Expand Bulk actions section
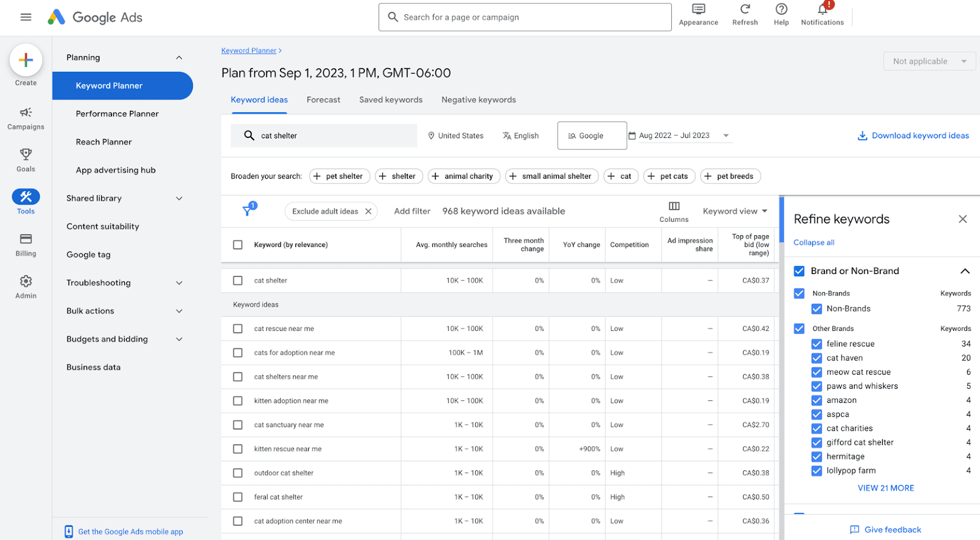The image size is (980, 540). pos(179,311)
